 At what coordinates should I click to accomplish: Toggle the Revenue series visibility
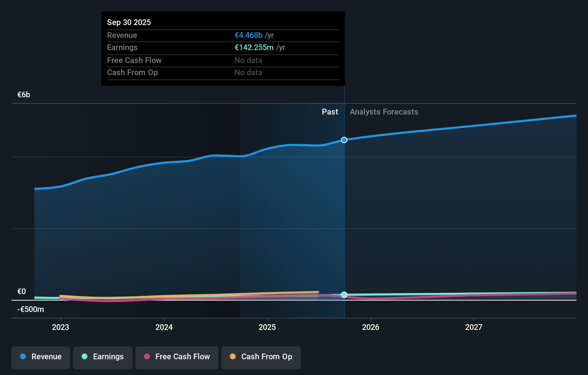click(x=40, y=357)
